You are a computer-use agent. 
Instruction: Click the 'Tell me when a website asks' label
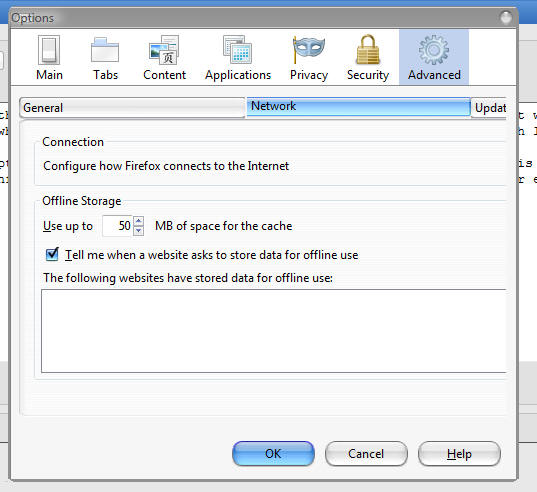(212, 255)
